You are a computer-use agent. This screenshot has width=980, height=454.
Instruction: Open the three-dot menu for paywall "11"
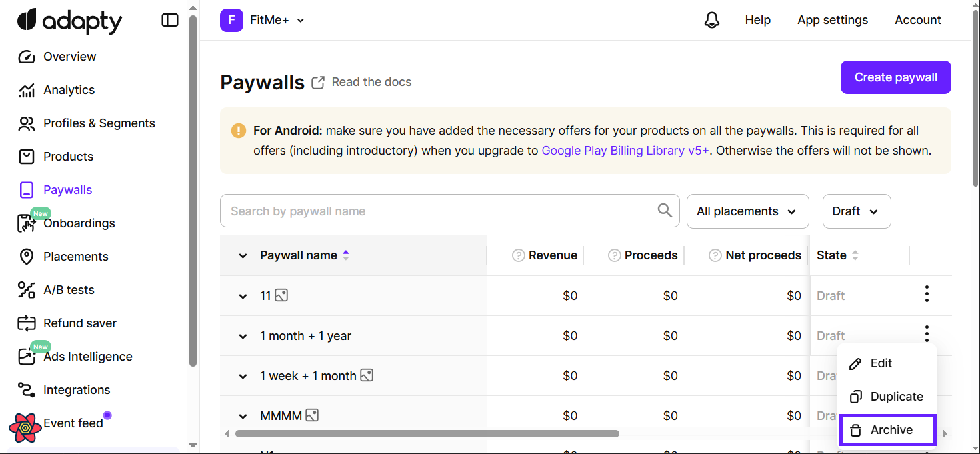[927, 294]
